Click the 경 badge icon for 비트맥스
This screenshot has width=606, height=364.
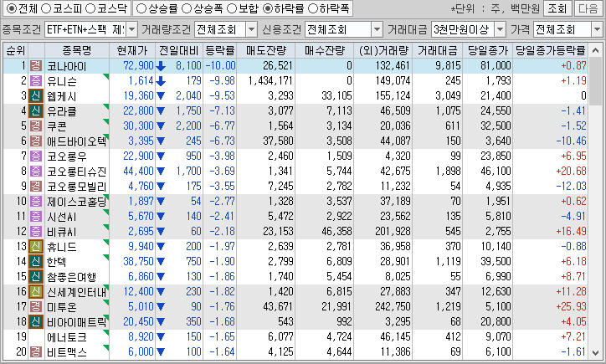[36, 352]
